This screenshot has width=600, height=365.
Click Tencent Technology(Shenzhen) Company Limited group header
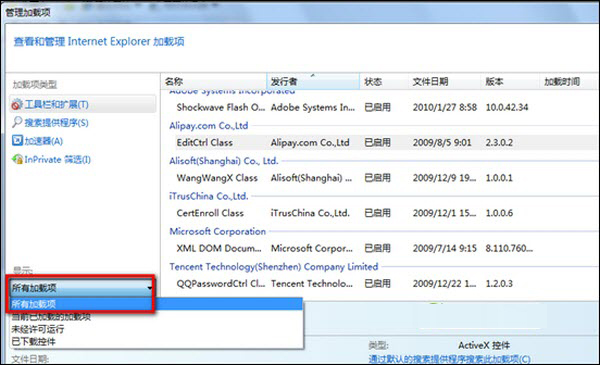[x=274, y=266]
